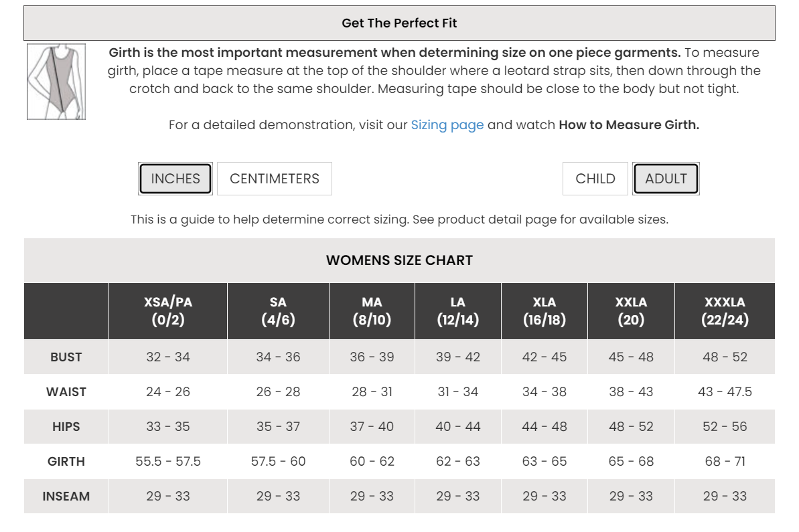Select the SA (4/6) column header
The image size is (799, 532).
tap(278, 311)
